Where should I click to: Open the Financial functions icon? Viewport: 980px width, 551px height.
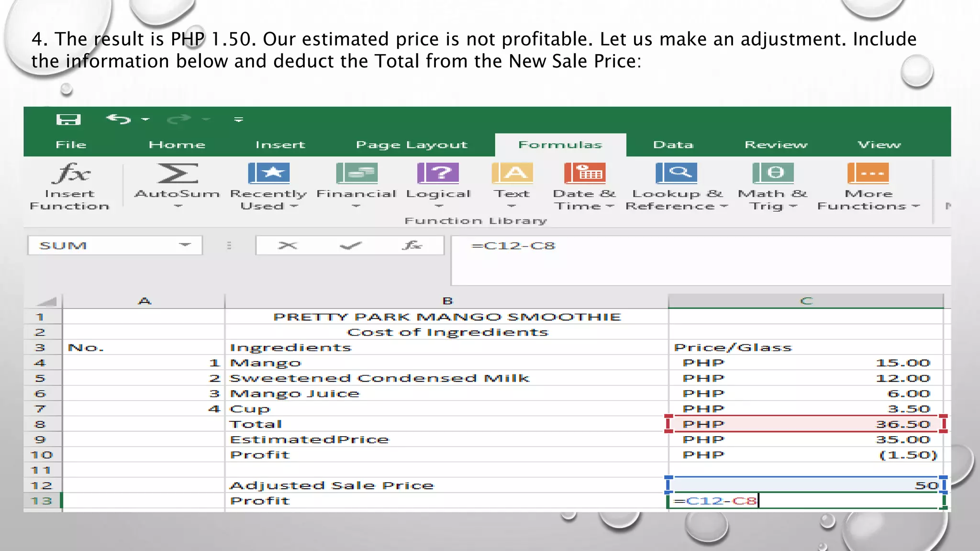(x=356, y=173)
